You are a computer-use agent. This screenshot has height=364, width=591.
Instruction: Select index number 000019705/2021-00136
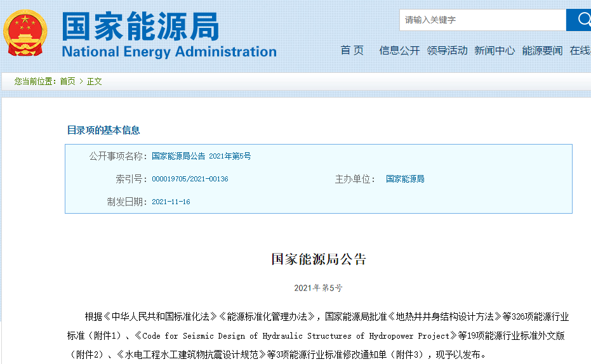[x=190, y=179]
